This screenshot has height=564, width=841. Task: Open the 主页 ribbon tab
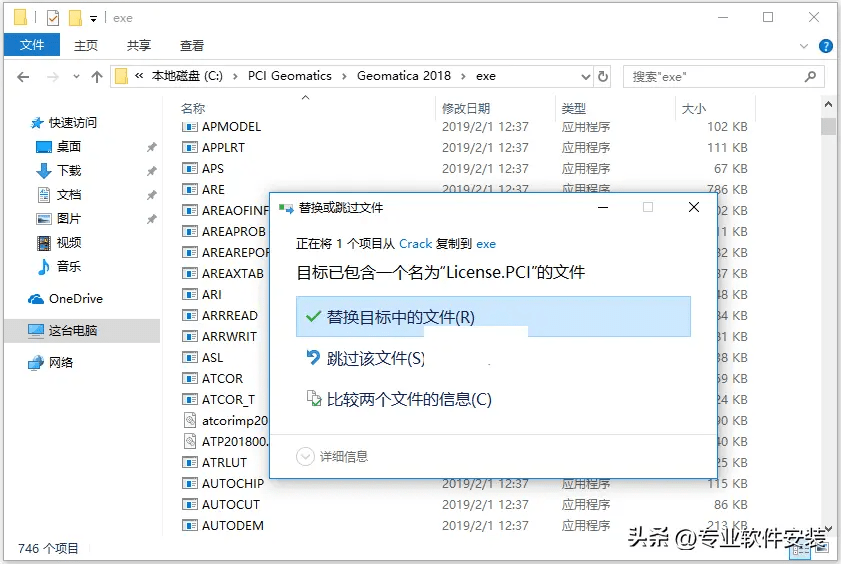(86, 46)
